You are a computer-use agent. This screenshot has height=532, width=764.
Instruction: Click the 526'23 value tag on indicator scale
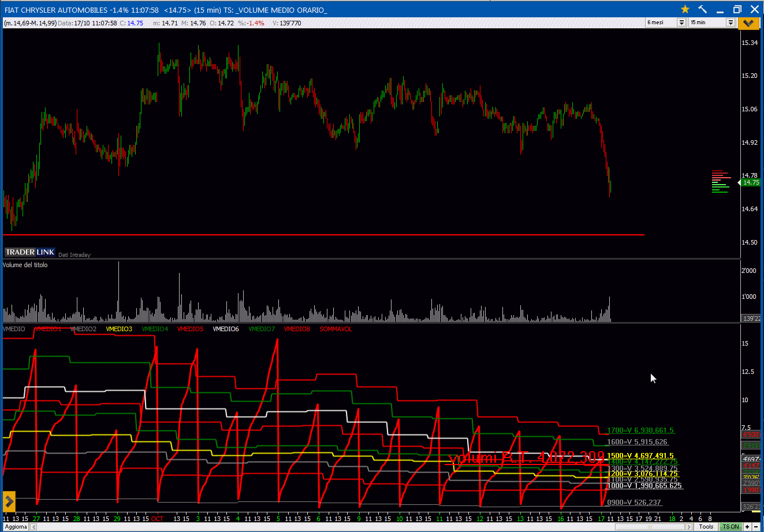pos(751,507)
